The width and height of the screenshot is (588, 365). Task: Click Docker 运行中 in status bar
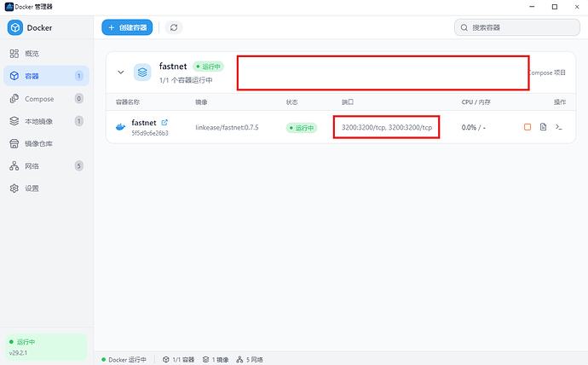(x=124, y=360)
